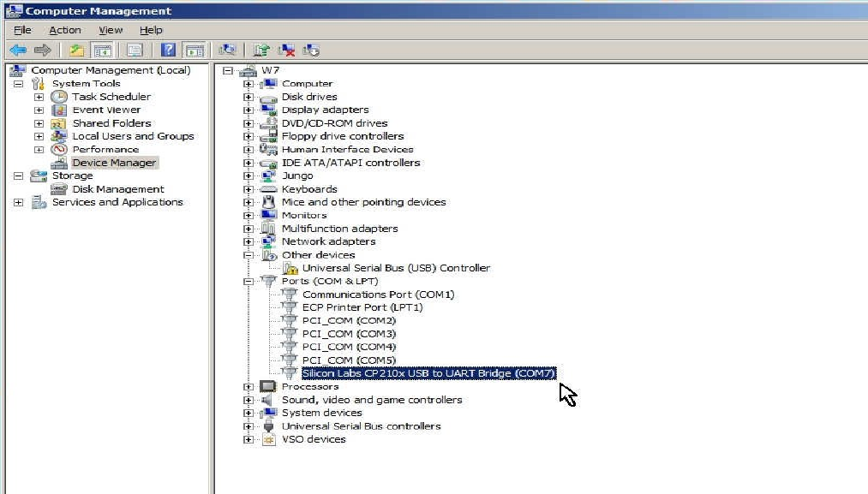Open Properties toolbar icon
The image size is (868, 494).
click(x=134, y=51)
